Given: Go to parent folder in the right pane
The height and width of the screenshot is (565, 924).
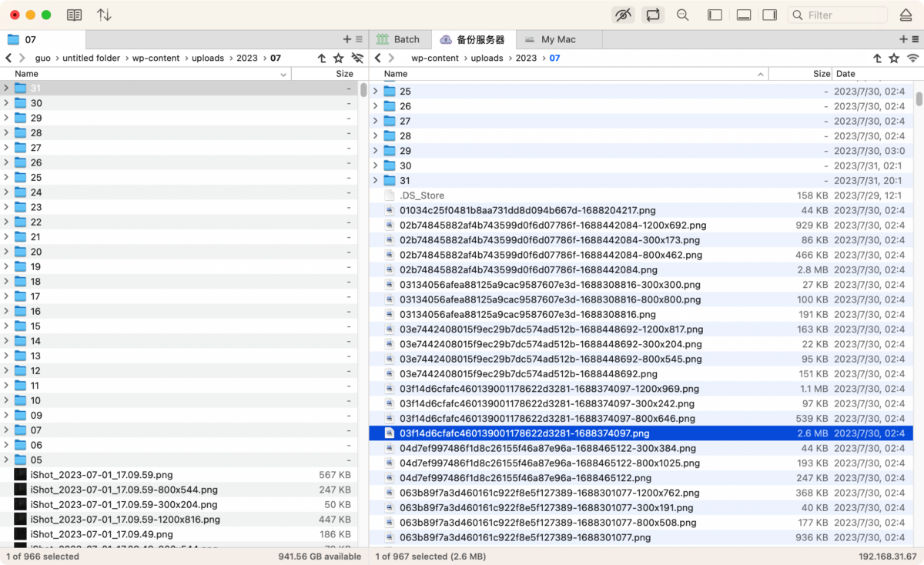Looking at the screenshot, I should click(877, 58).
